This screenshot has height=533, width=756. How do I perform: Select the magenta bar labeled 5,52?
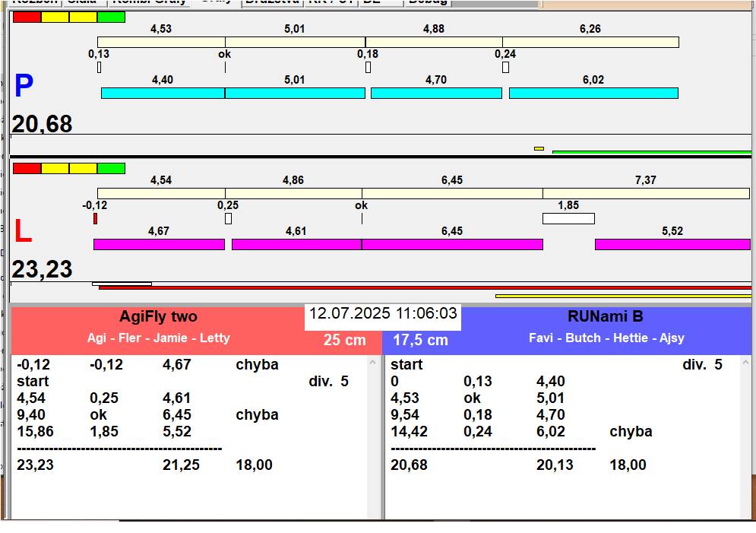[672, 245]
